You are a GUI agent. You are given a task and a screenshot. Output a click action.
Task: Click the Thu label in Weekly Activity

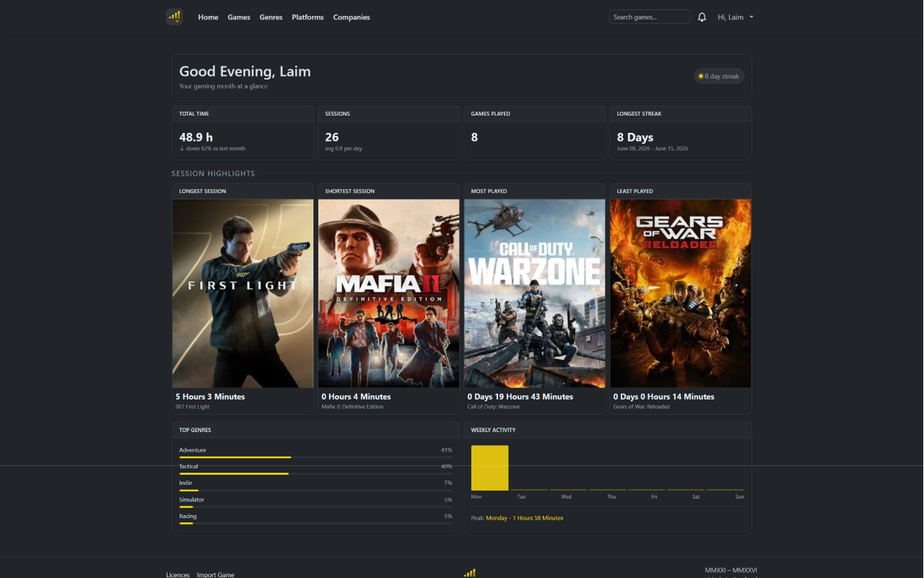click(x=611, y=497)
